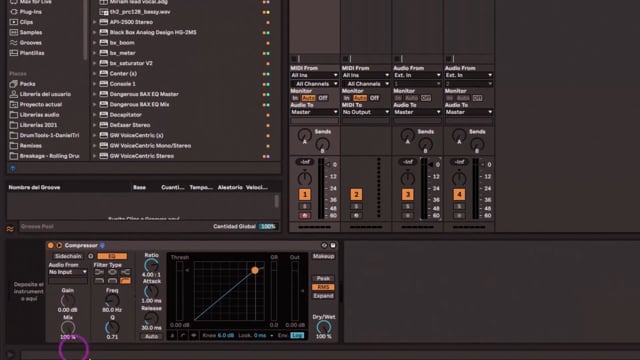Click the Cantidad Global 100% field

[x=268, y=227]
